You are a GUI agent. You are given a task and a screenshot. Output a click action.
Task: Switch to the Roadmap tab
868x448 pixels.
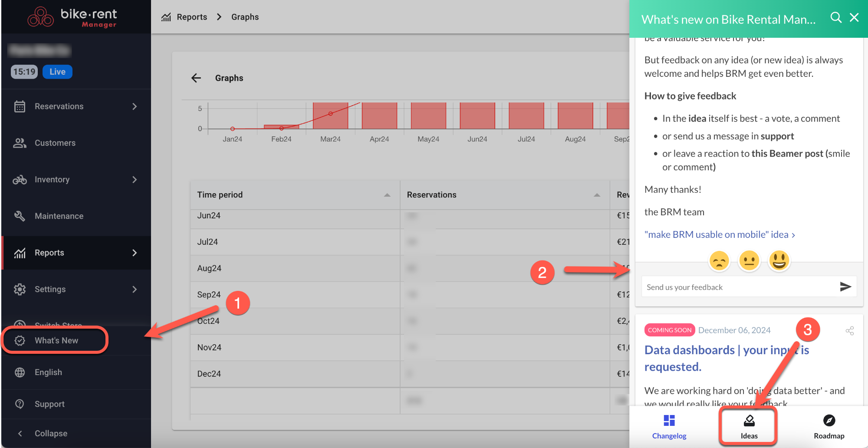click(829, 427)
